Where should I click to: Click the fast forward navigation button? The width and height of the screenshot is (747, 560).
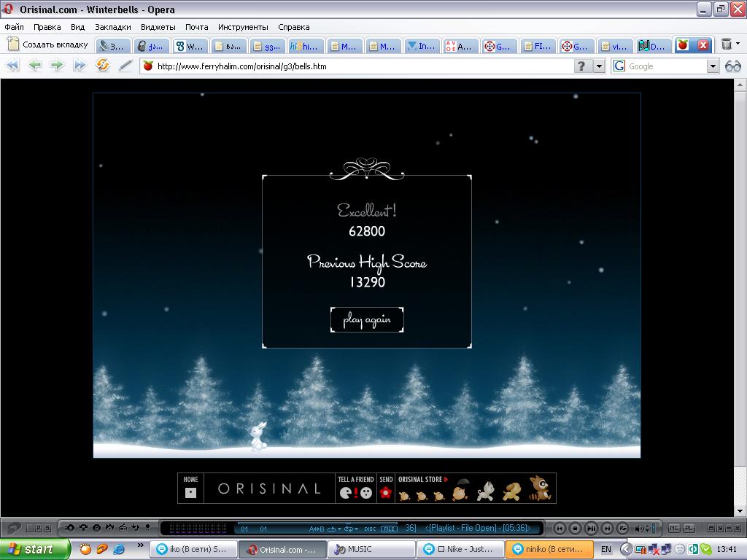pyautogui.click(x=80, y=65)
